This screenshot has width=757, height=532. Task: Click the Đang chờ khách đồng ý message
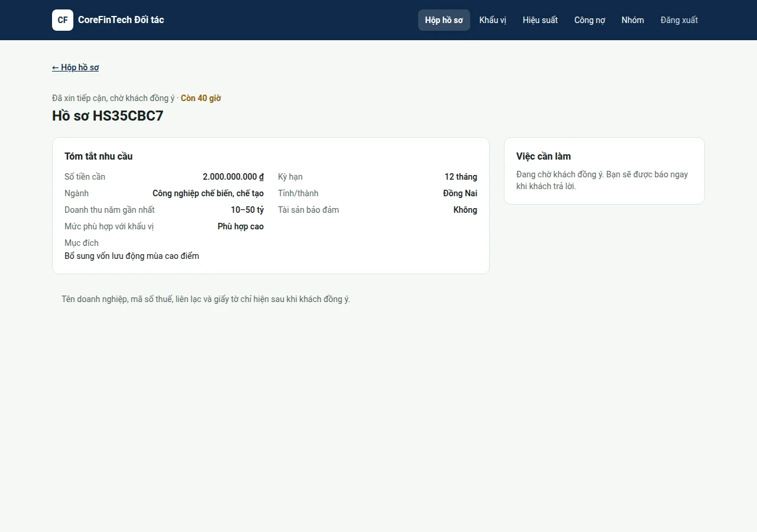pyautogui.click(x=602, y=180)
